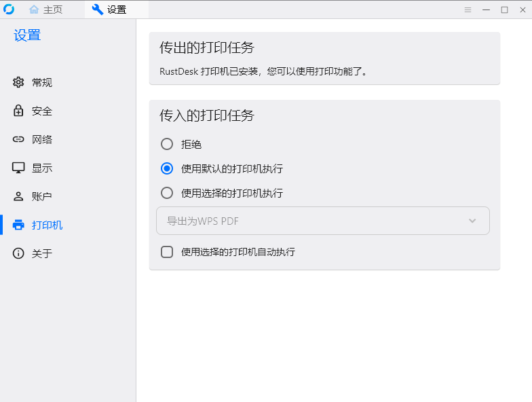This screenshot has width=532, height=402.
Task: Click the home icon on 主页 tab
Action: (x=34, y=10)
